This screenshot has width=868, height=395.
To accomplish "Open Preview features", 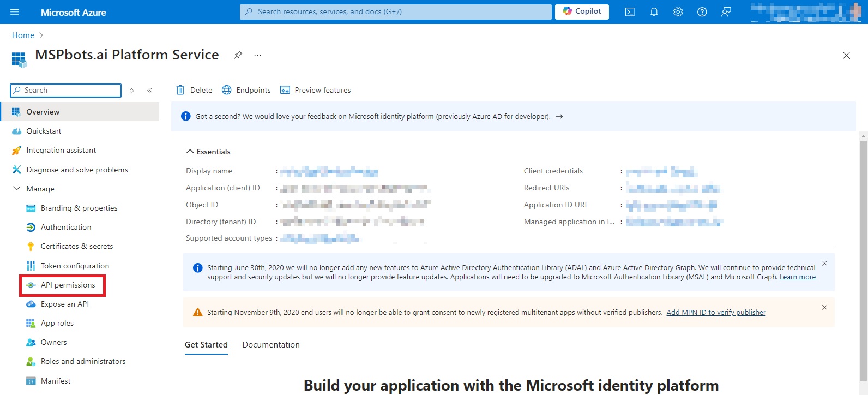I will (x=315, y=90).
